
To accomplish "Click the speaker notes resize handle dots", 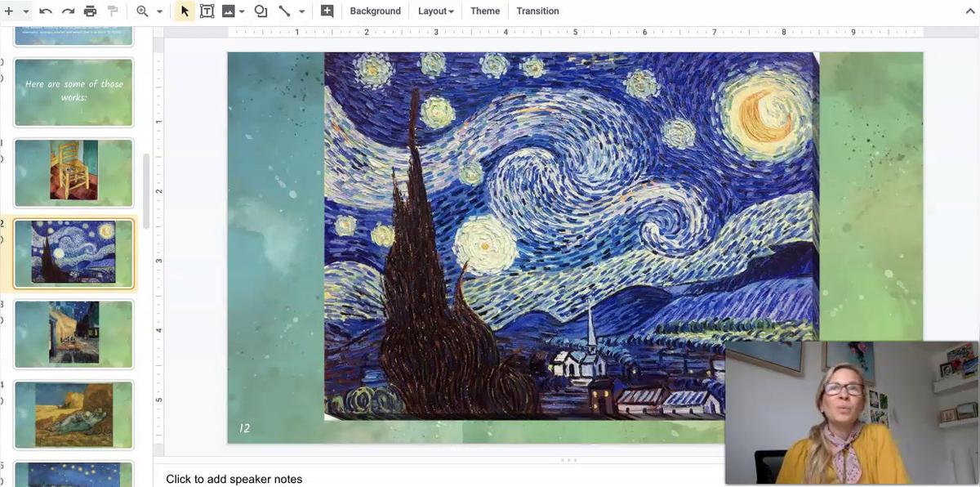I will pos(568,460).
